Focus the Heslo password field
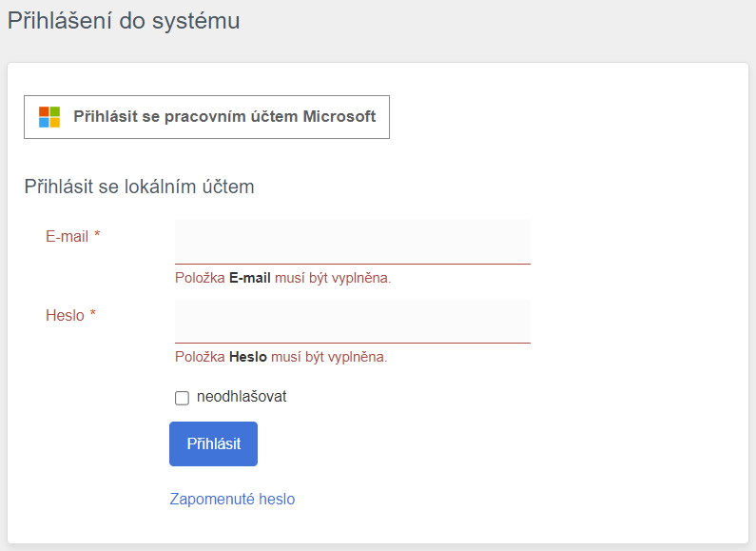 (352, 320)
